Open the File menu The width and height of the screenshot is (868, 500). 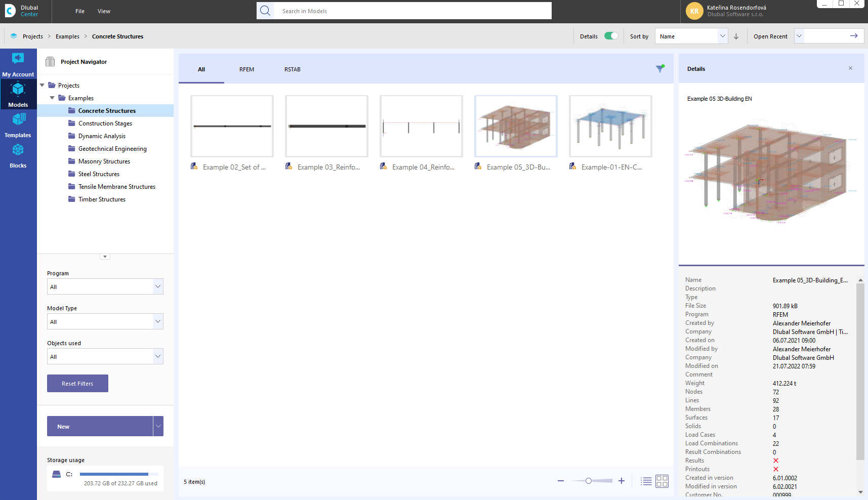[x=80, y=11]
